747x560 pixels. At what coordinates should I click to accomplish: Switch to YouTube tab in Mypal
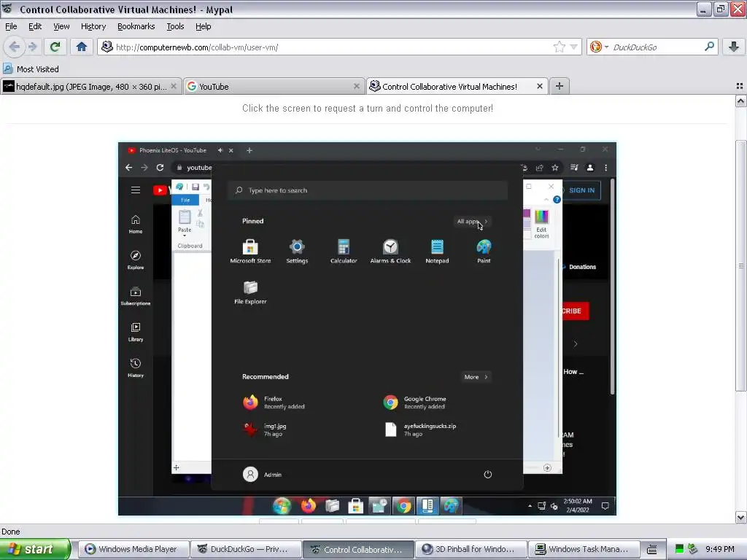[274, 86]
